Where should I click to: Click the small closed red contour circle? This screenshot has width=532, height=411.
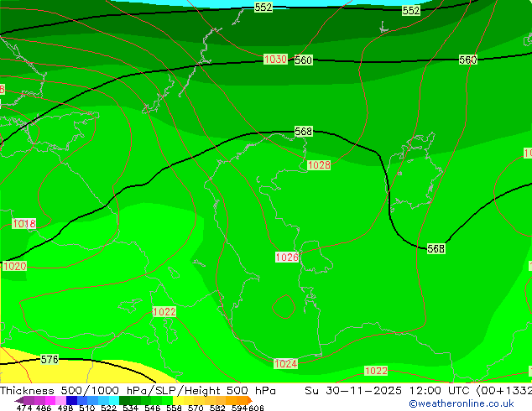click(284, 306)
